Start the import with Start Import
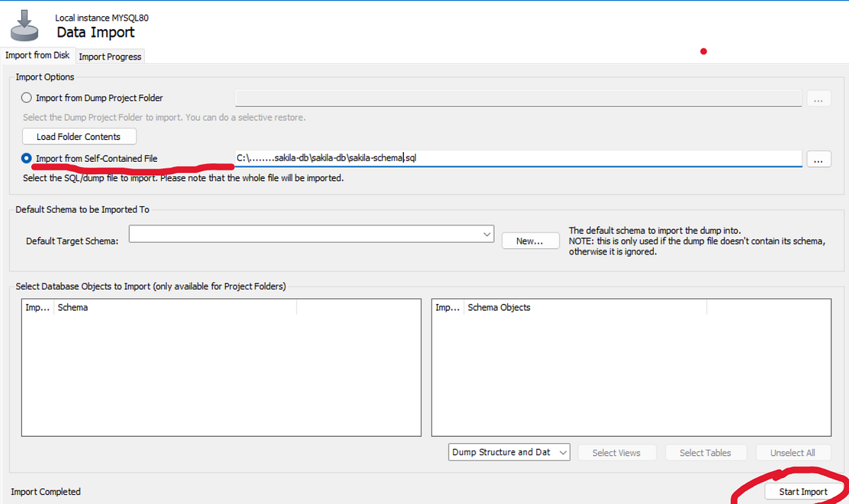 pos(803,491)
